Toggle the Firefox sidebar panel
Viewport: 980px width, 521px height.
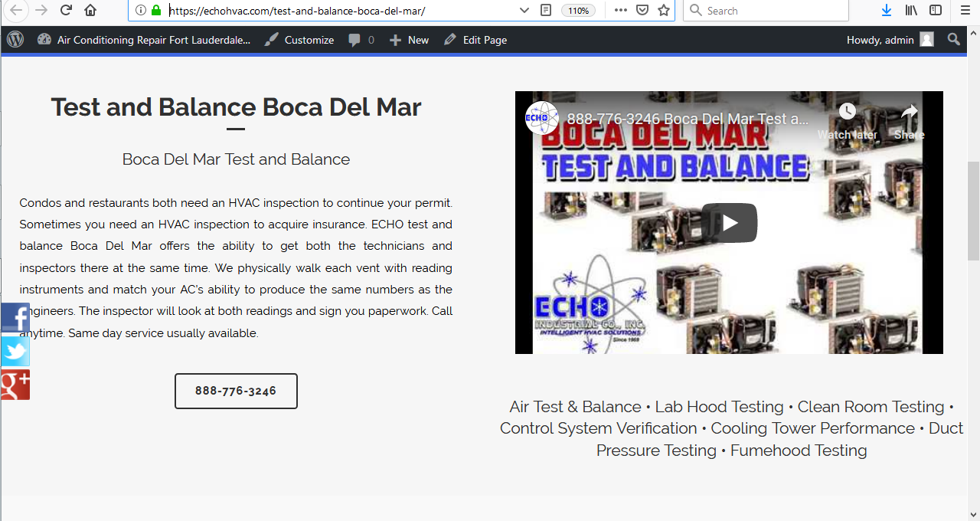click(x=936, y=10)
